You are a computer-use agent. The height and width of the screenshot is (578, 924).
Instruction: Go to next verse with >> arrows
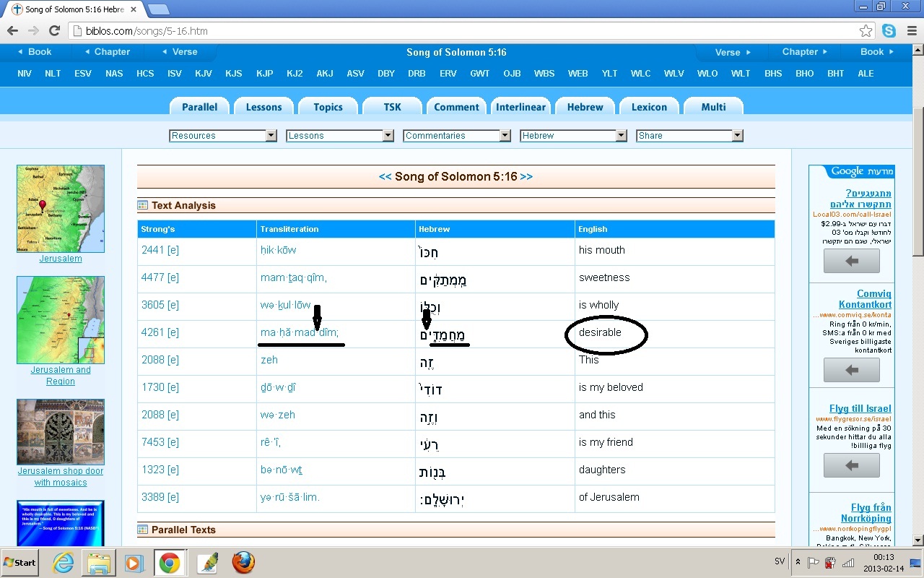pos(526,176)
